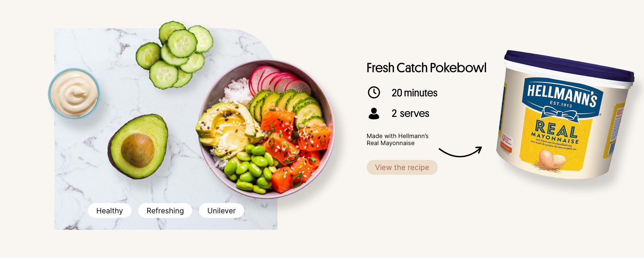Click the View the recipe button
This screenshot has height=258, width=644.
coord(402,167)
